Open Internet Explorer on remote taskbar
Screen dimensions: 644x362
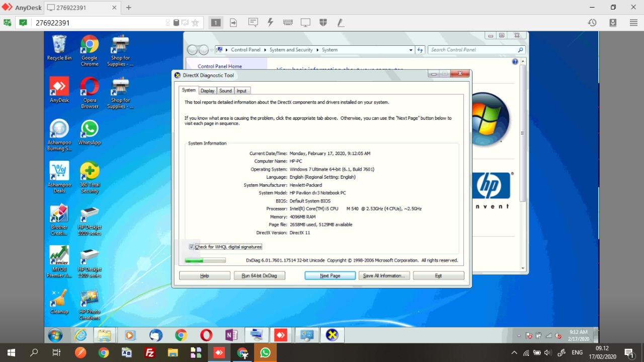[x=80, y=335]
